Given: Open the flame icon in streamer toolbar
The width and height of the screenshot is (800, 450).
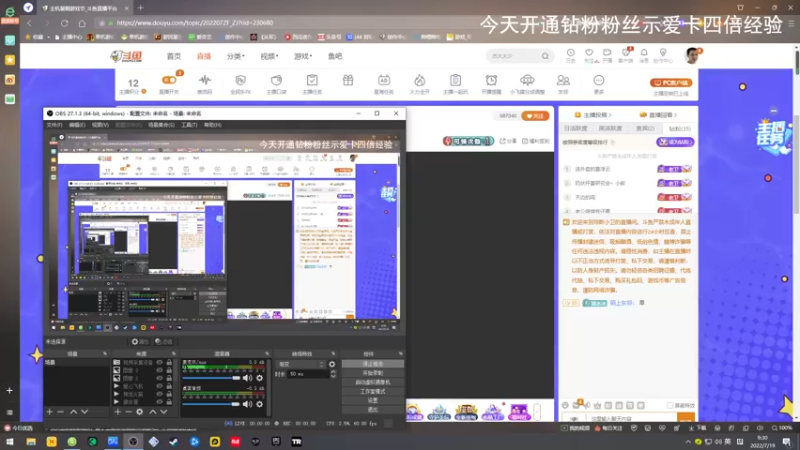Looking at the screenshot, I should point(419,80).
